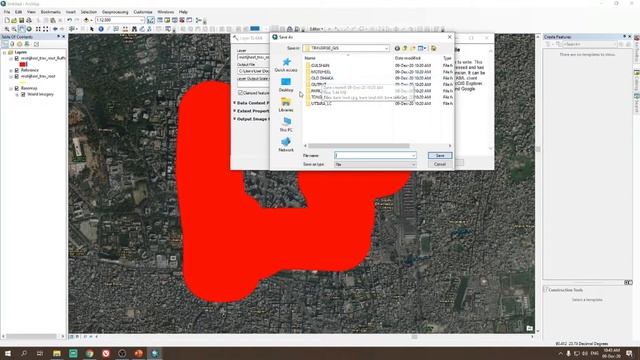Open the Save as type dropdown
This screenshot has width=640, height=360.
point(413,164)
